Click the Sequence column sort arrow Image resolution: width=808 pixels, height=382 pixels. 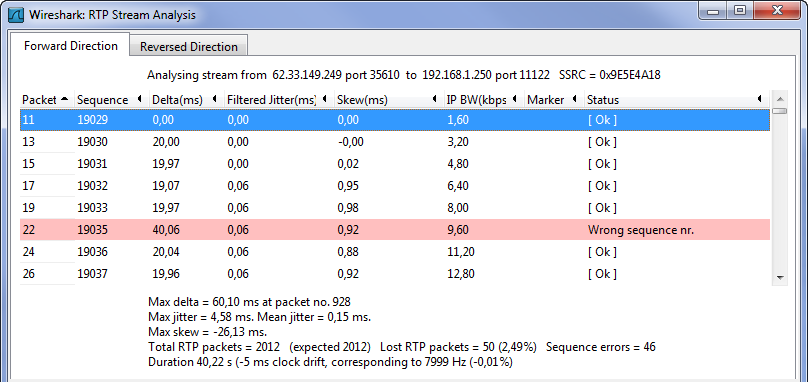coord(139,99)
